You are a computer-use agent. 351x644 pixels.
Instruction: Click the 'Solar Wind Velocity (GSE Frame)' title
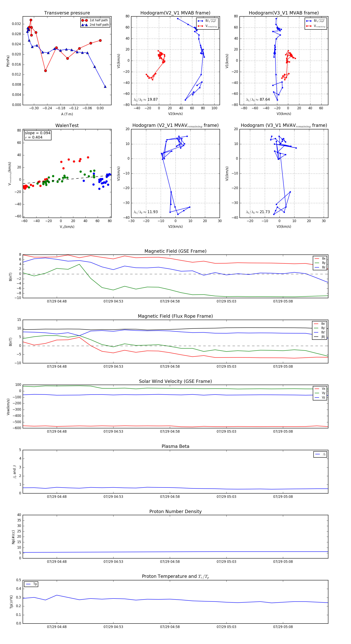click(175, 381)
